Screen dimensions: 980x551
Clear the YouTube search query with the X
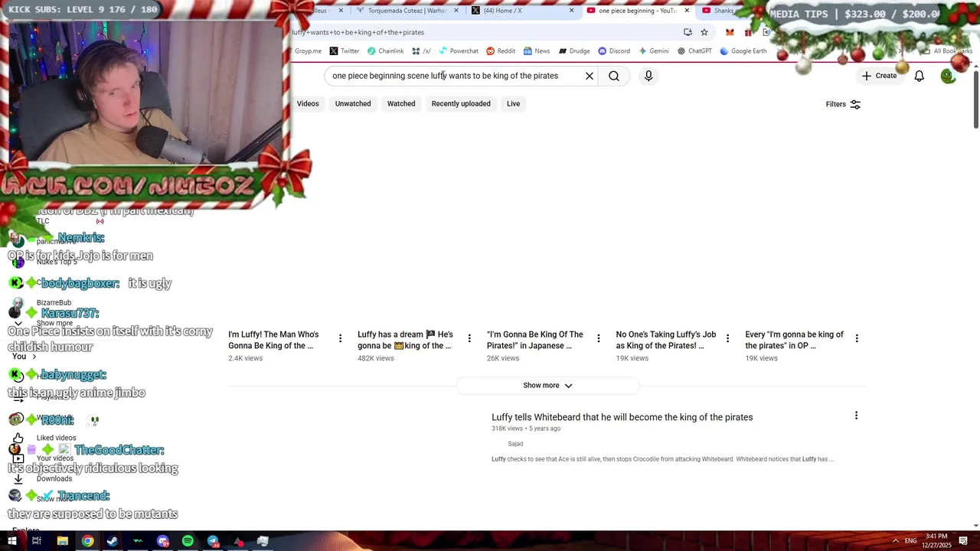pos(590,76)
